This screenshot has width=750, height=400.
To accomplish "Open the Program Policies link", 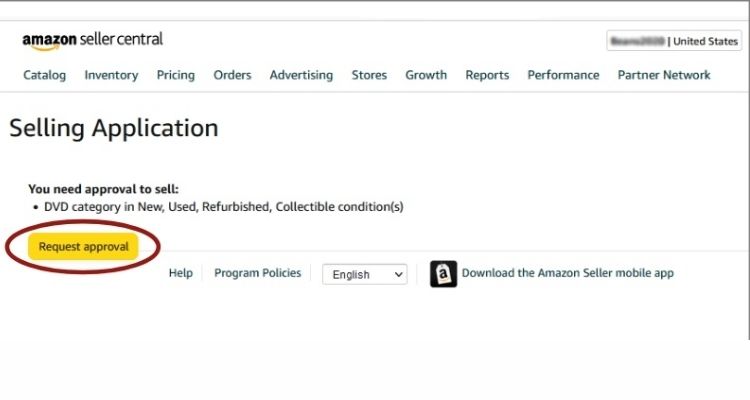I will [x=257, y=273].
